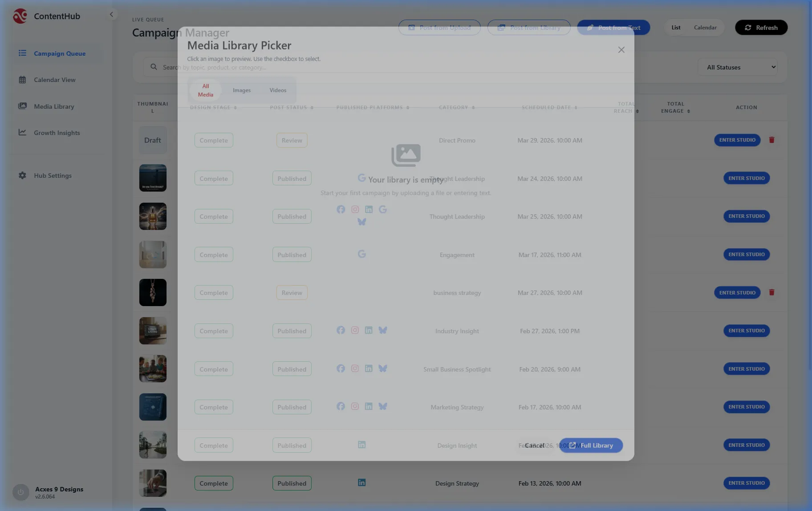812x511 pixels.
Task: Switch to Calendar view toggle
Action: [x=705, y=28]
